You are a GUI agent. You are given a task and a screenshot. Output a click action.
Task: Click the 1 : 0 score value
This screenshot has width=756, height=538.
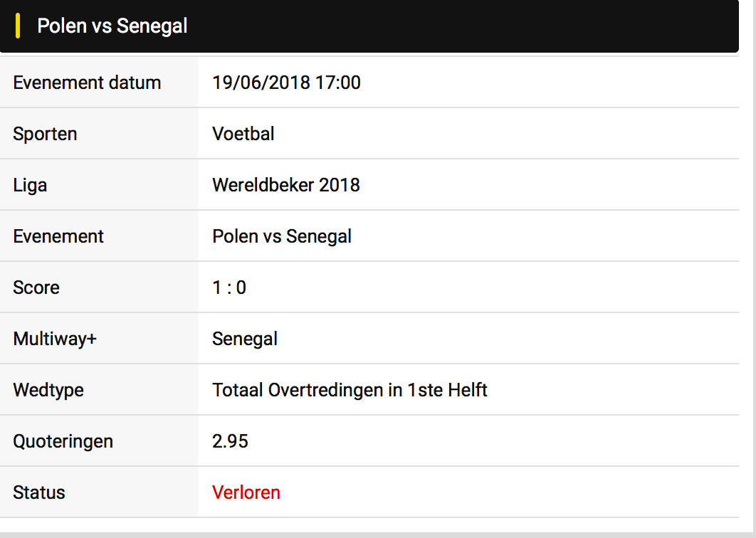[x=229, y=288]
